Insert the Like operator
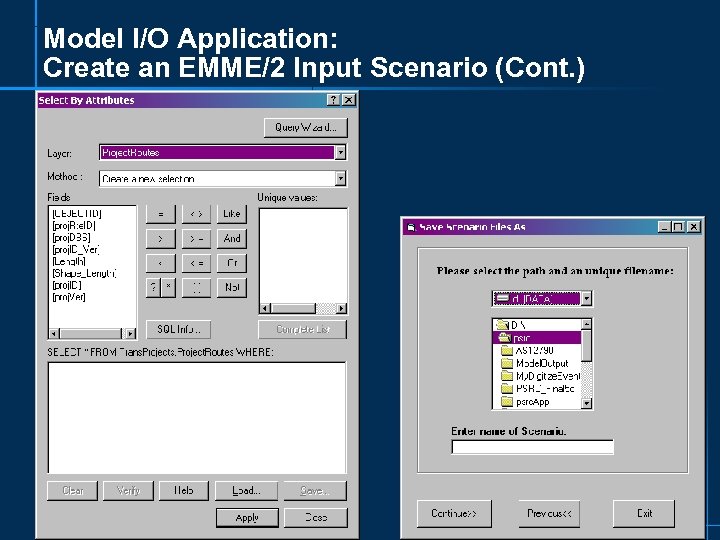 tap(231, 214)
